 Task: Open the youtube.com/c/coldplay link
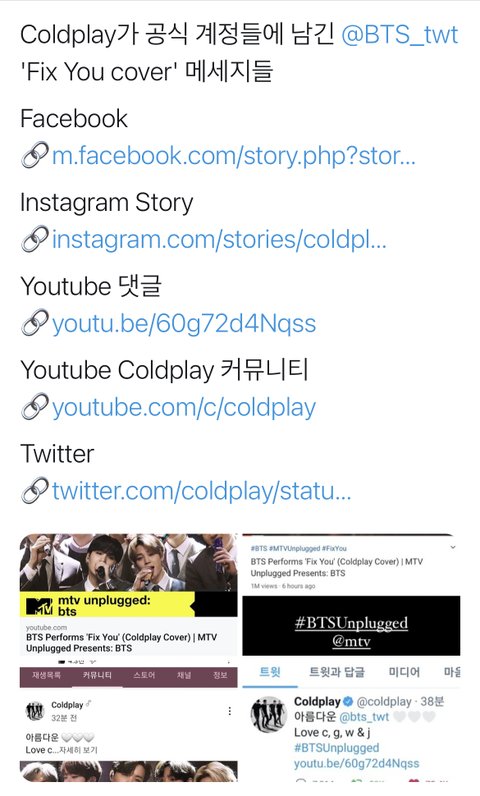(184, 407)
